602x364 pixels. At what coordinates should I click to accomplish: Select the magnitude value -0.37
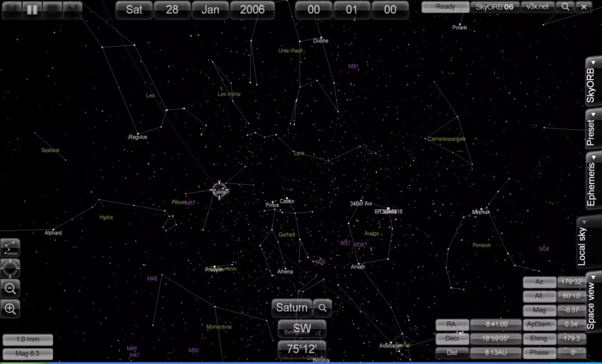point(572,310)
